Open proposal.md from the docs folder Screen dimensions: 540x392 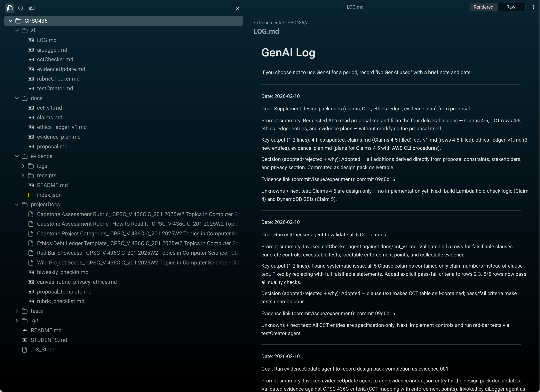point(52,146)
